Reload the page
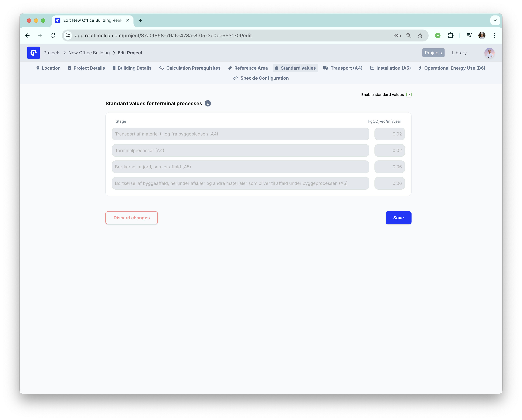This screenshot has height=420, width=522. 53,36
